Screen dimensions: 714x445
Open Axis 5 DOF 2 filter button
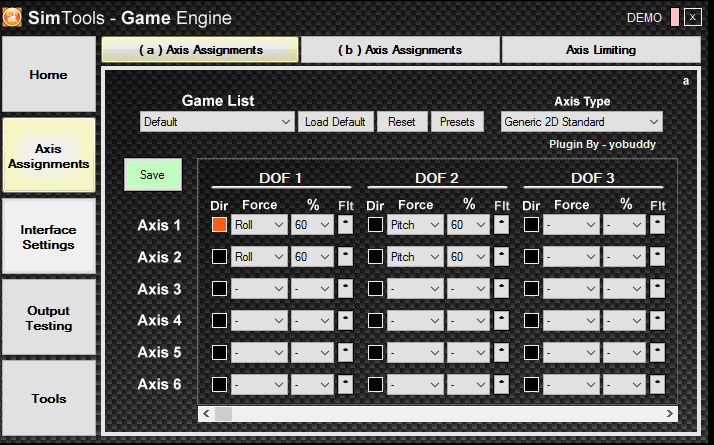(501, 352)
